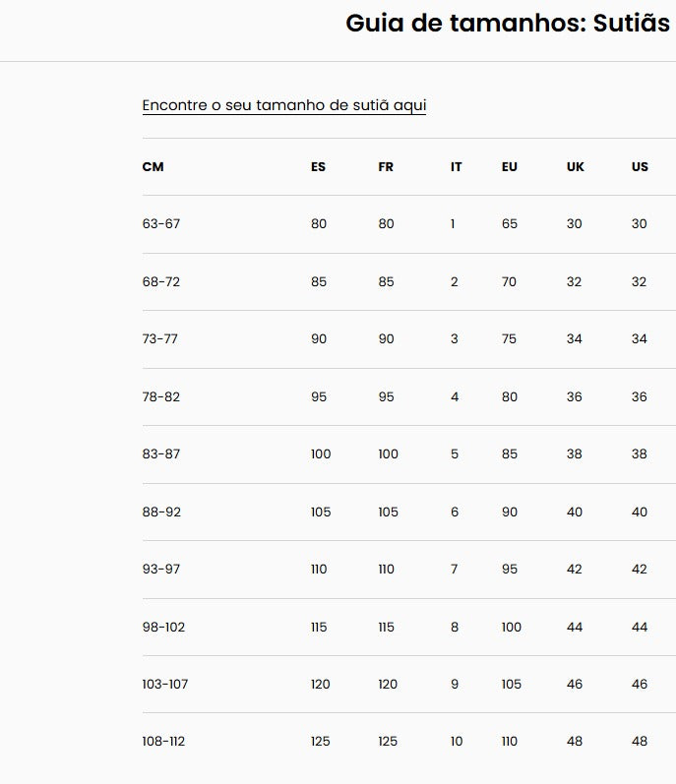Screen dimensions: 676x784
Task: Select the CM column header
Action: tap(153, 167)
